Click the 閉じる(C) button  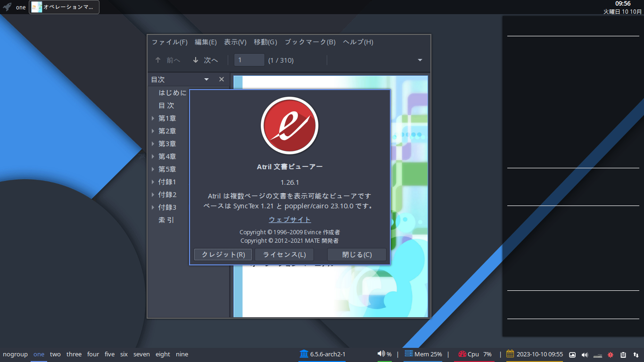[357, 255]
